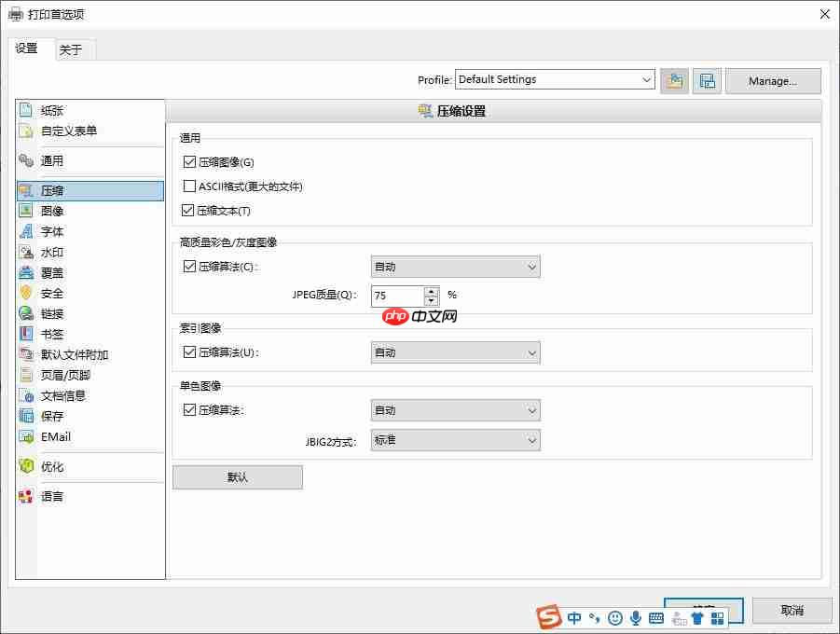Image resolution: width=840 pixels, height=634 pixels.
Task: Click the 默认 defaults button
Action: coord(238,477)
